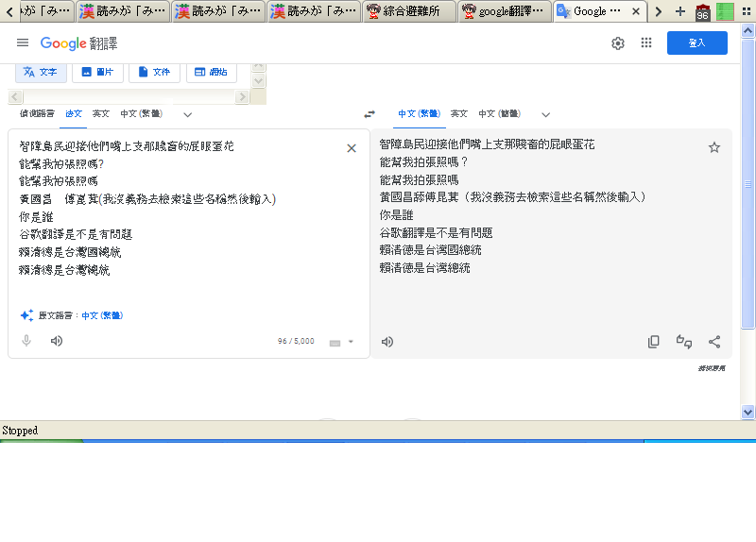Switch to the 綜合避難所 browser tab
The width and height of the screenshot is (756, 542).
tap(409, 11)
